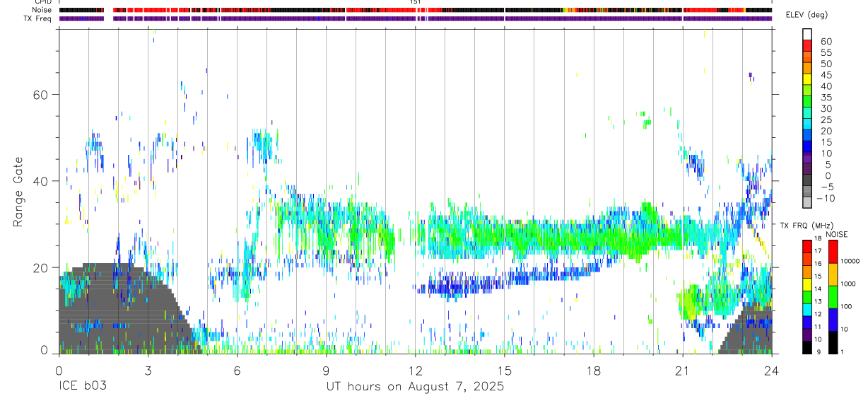Click the '15' tick on UT hours axis

coord(504,371)
